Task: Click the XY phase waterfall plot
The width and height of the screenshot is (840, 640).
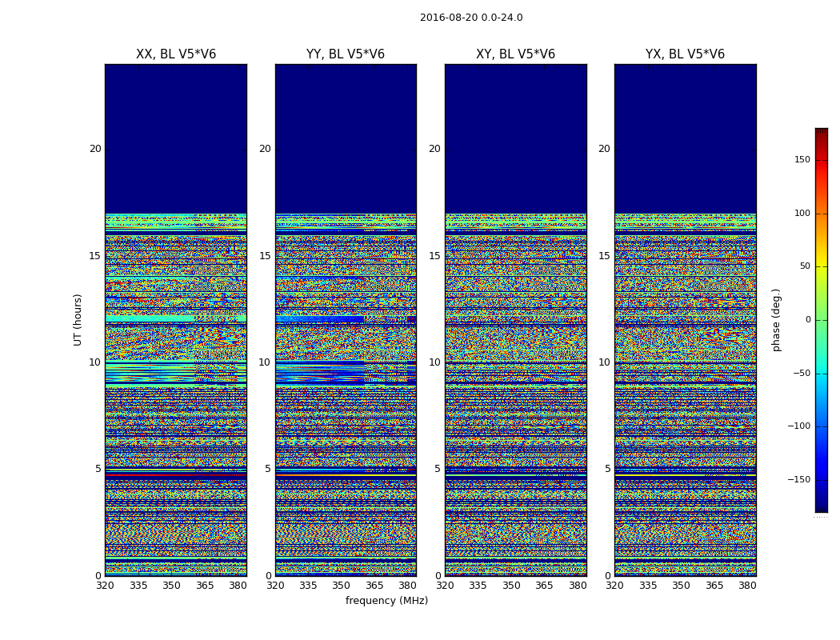Action: (515, 320)
